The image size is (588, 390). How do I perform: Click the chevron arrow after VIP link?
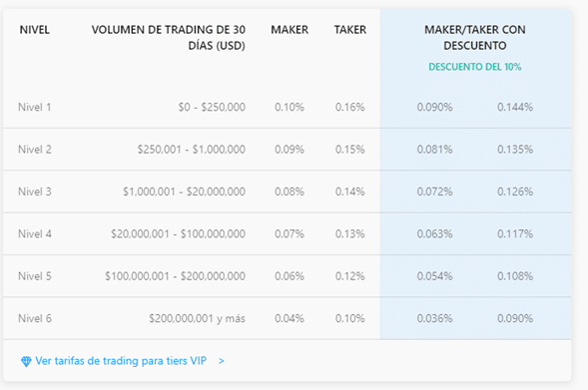pyautogui.click(x=222, y=361)
